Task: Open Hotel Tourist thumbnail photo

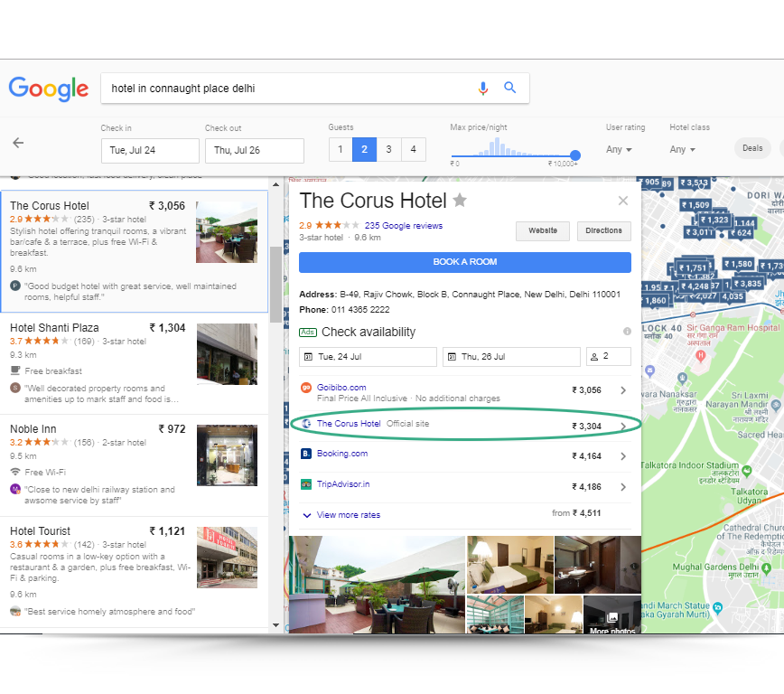Action: [227, 558]
